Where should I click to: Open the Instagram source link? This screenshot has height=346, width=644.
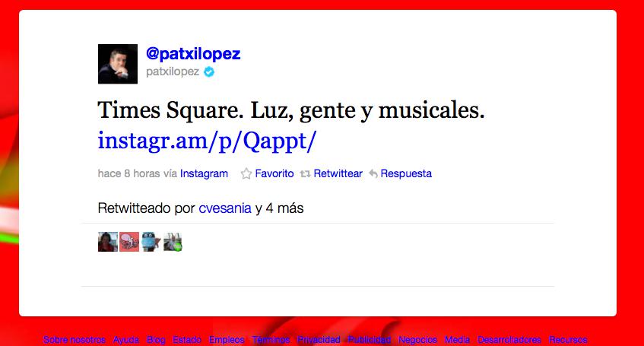pos(204,174)
